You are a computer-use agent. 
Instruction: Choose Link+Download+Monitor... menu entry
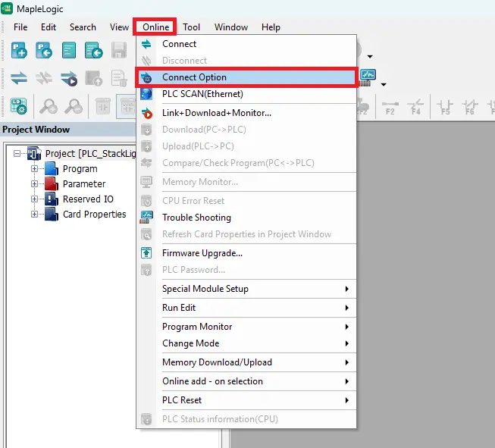pos(246,113)
